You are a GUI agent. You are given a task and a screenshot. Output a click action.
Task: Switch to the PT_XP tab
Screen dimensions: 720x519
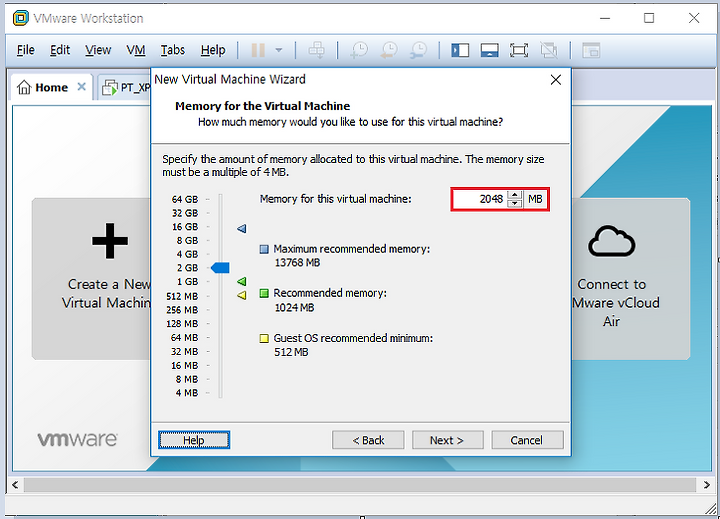pyautogui.click(x=126, y=87)
